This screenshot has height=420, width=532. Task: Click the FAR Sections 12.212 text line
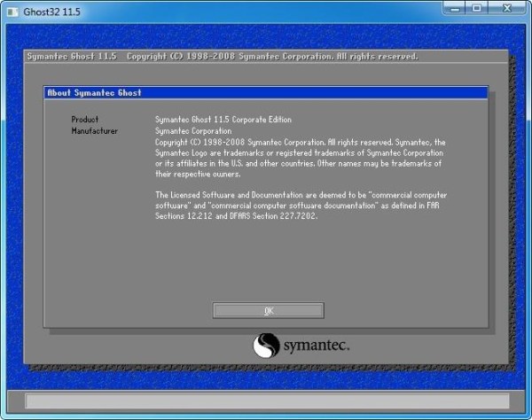236,215
